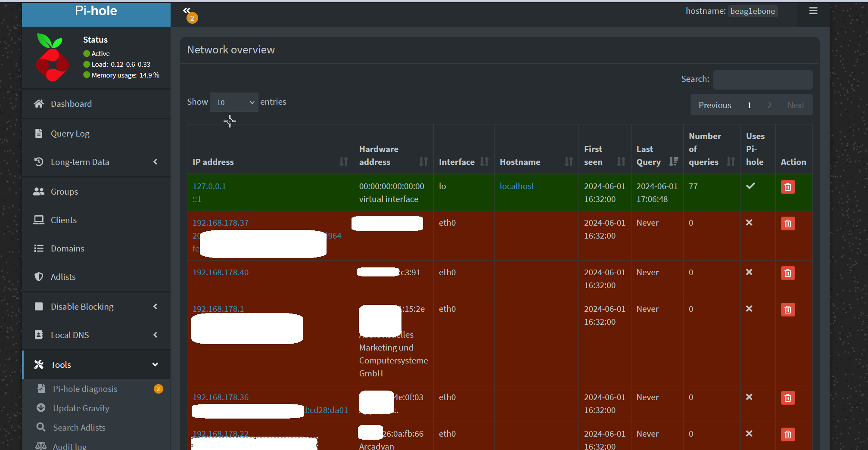Run Update Gravity
The width and height of the screenshot is (868, 450).
coord(80,408)
